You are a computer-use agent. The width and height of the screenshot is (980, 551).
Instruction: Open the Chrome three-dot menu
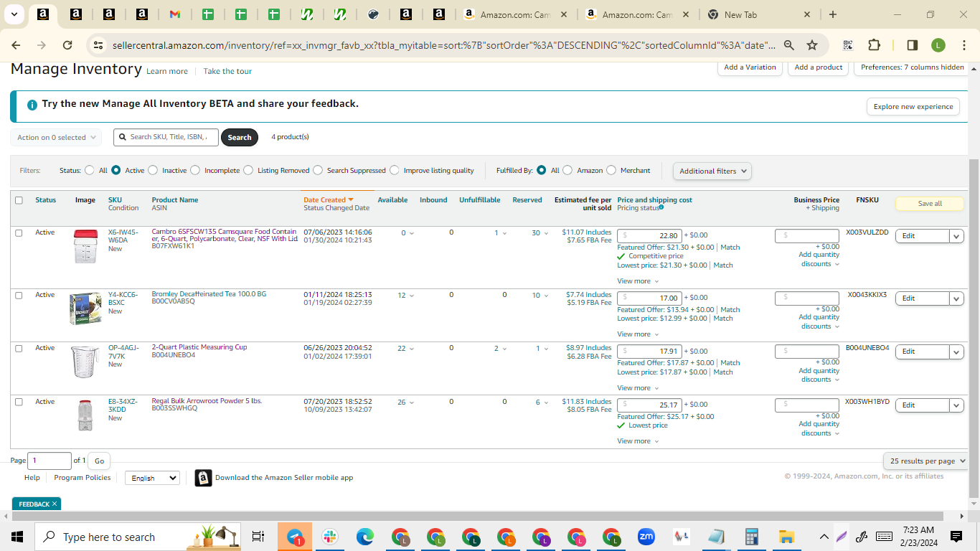click(964, 45)
